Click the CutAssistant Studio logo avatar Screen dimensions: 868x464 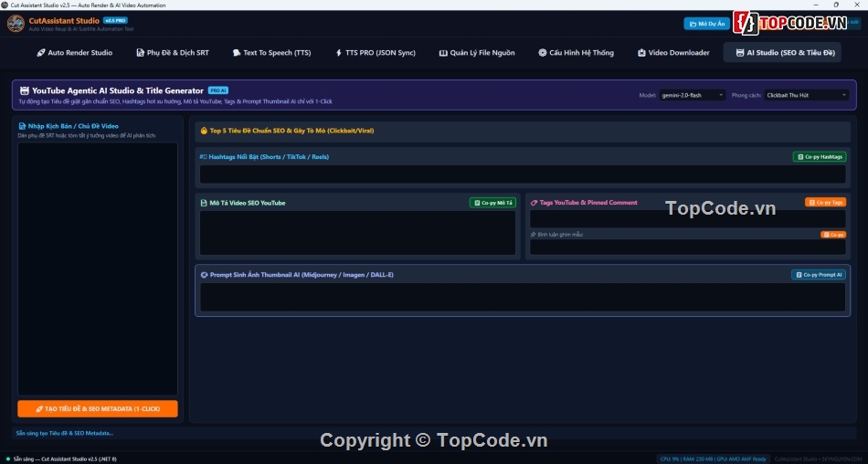(x=16, y=23)
